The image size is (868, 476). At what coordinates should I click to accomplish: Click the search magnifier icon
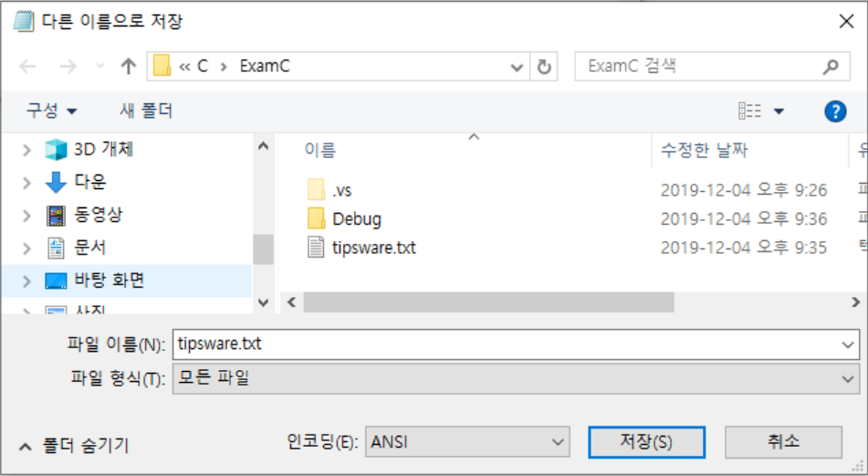click(x=831, y=67)
